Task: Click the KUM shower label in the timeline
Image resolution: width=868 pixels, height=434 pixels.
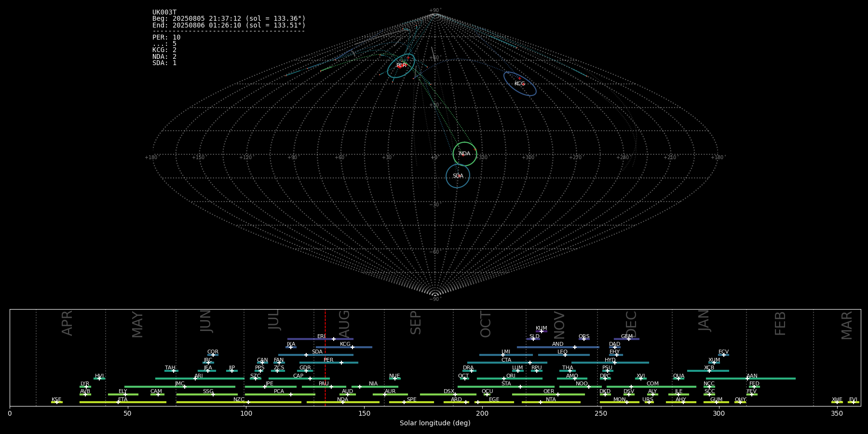Action: tap(542, 328)
